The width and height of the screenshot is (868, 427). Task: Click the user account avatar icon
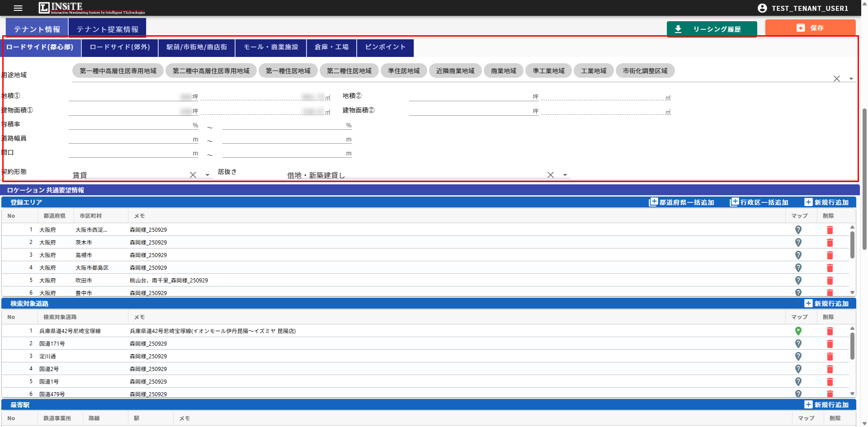[x=762, y=8]
